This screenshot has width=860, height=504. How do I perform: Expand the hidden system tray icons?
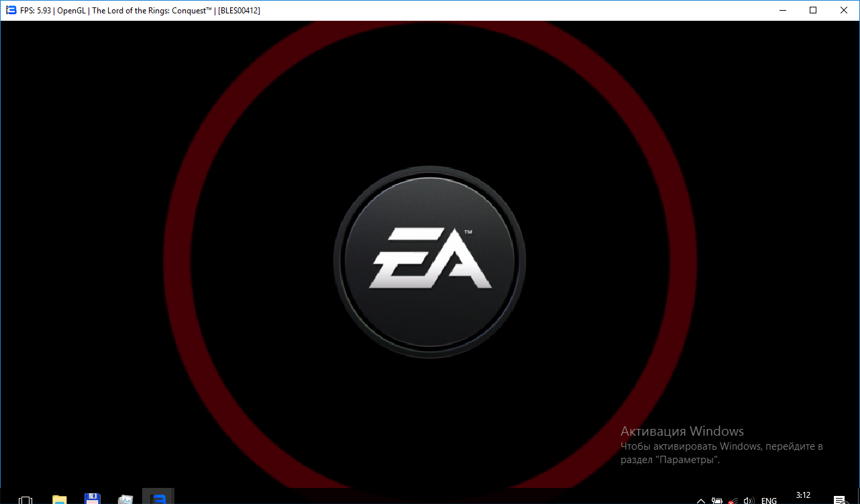tap(701, 500)
